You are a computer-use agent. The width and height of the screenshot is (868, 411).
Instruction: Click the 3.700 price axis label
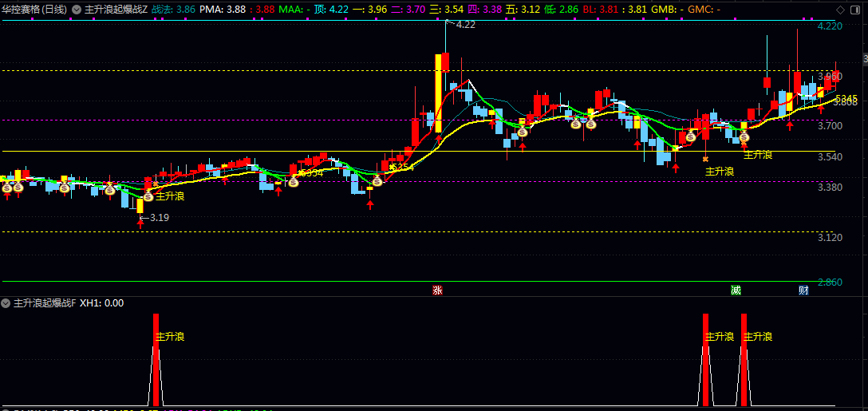pos(830,126)
